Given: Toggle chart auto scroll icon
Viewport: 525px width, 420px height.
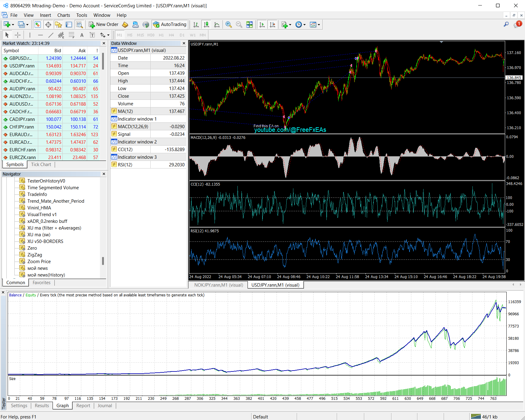Looking at the screenshot, I should pos(262,25).
